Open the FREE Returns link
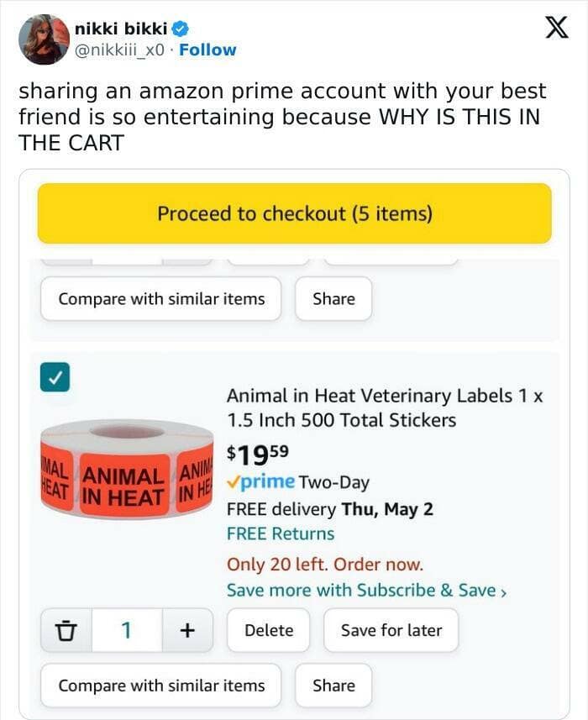 pos(281,534)
